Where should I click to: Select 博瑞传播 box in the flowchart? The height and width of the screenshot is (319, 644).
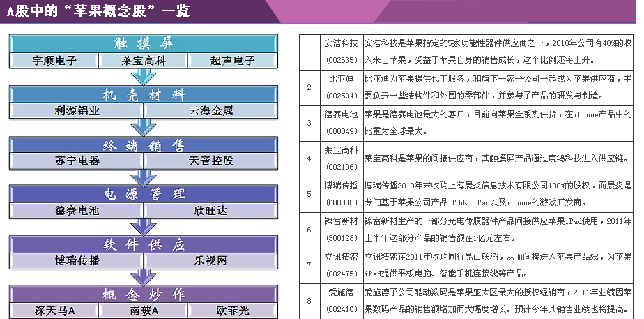click(77, 261)
